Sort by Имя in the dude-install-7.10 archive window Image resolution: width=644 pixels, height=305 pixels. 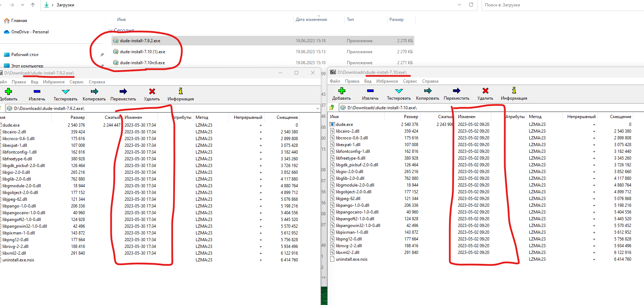[334, 117]
